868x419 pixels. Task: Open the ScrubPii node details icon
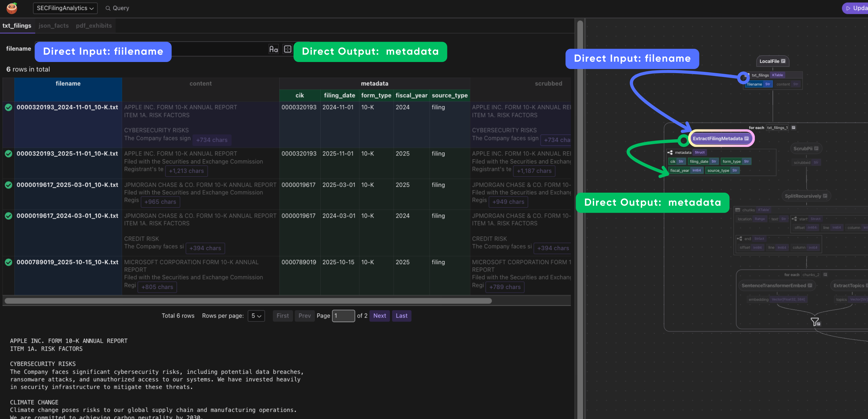(816, 148)
